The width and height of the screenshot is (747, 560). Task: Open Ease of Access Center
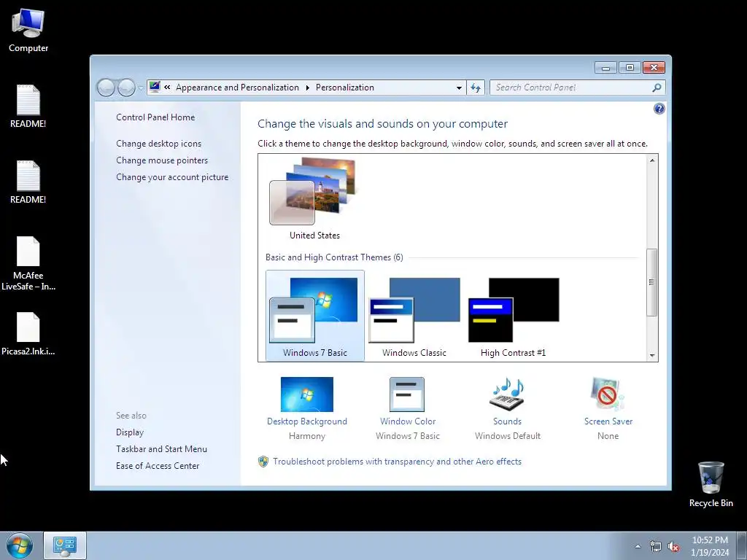coord(158,466)
